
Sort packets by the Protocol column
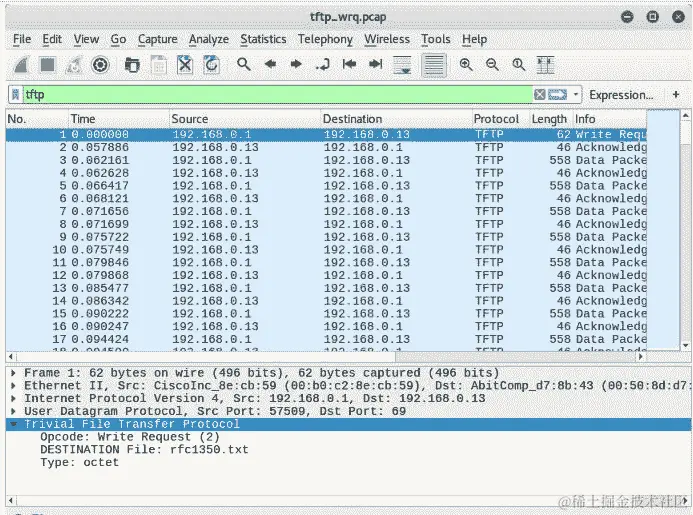501,119
